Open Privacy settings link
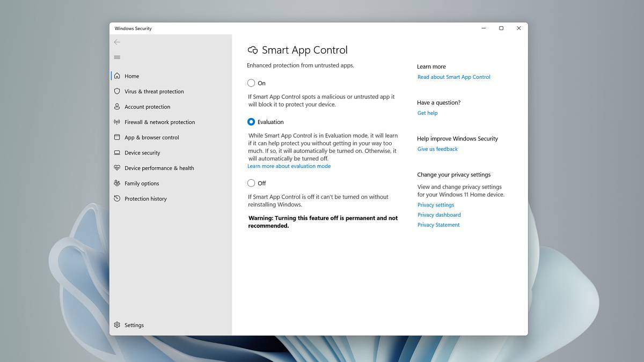Screen dimensions: 644x362 point(436,205)
